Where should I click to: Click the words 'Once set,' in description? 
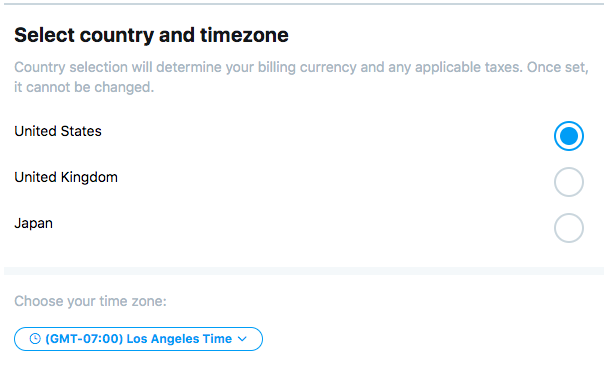(558, 67)
